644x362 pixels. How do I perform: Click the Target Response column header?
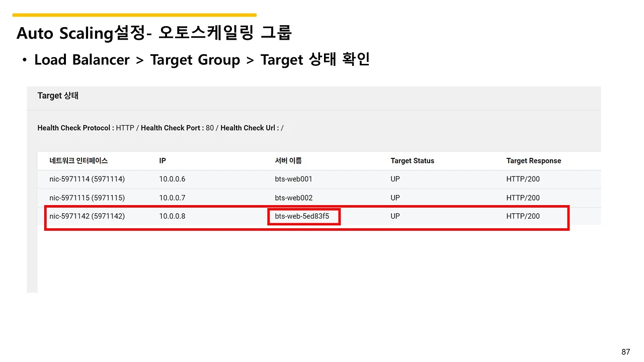tap(533, 161)
